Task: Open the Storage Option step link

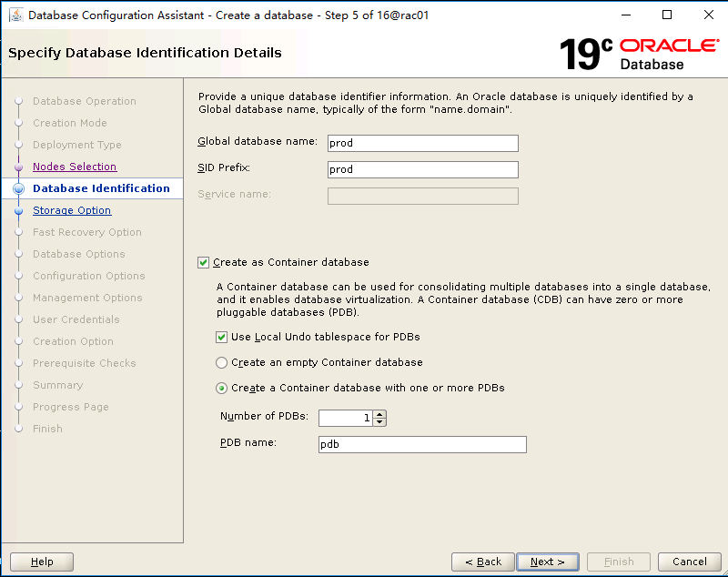Action: (x=72, y=210)
